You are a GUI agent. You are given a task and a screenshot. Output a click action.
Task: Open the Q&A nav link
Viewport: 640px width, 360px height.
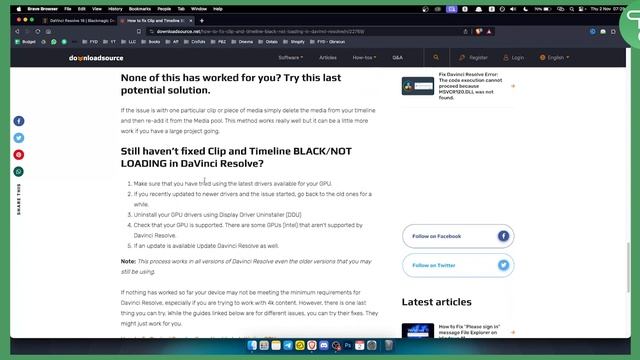coord(398,58)
